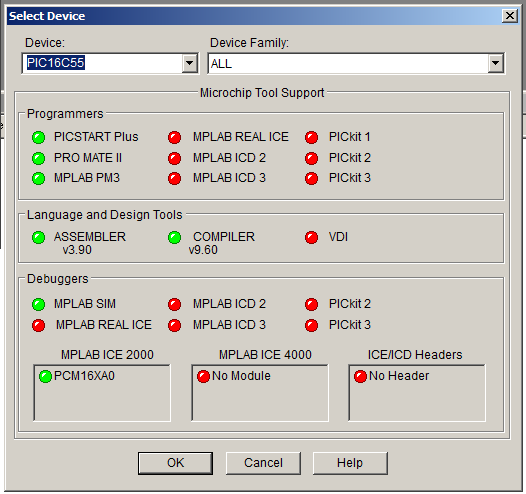Expand the Device Family dropdown arrow
The height and width of the screenshot is (494, 526).
click(x=495, y=63)
